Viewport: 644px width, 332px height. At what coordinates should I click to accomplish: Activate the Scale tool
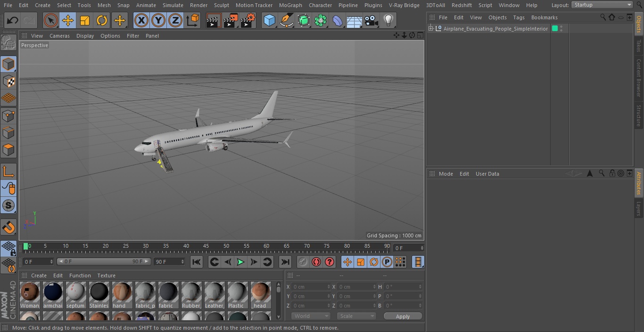85,20
